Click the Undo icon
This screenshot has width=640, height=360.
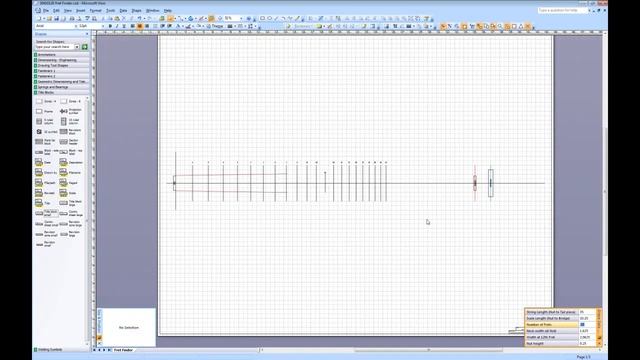[139, 18]
